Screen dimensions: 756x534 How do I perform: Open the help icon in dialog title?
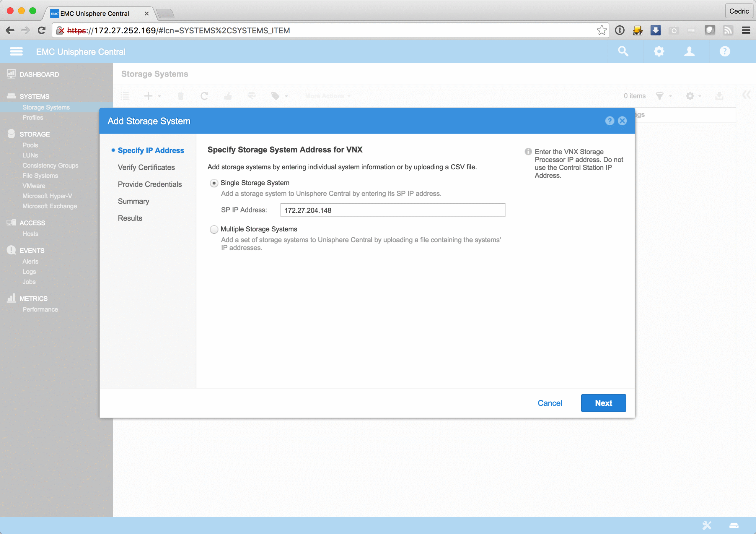tap(610, 121)
